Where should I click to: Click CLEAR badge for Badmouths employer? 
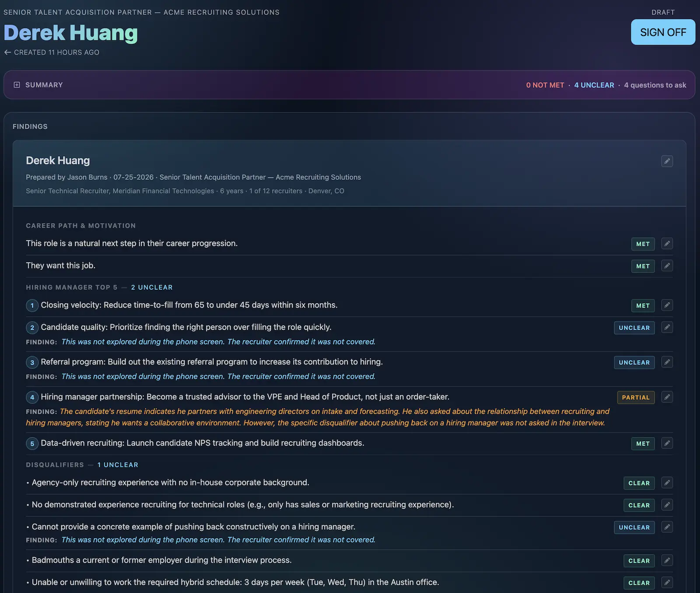pos(639,561)
